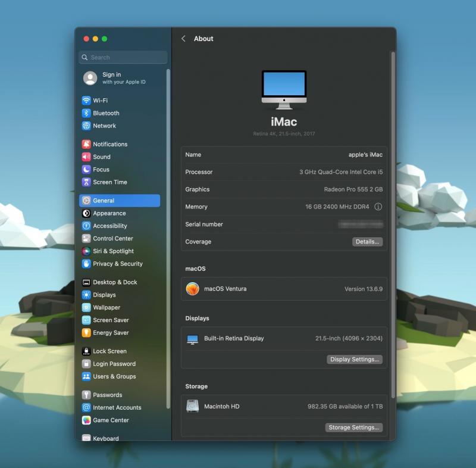The image size is (476, 468).
Task: Open Wi-Fi settings icon in sidebar
Action: [x=86, y=100]
